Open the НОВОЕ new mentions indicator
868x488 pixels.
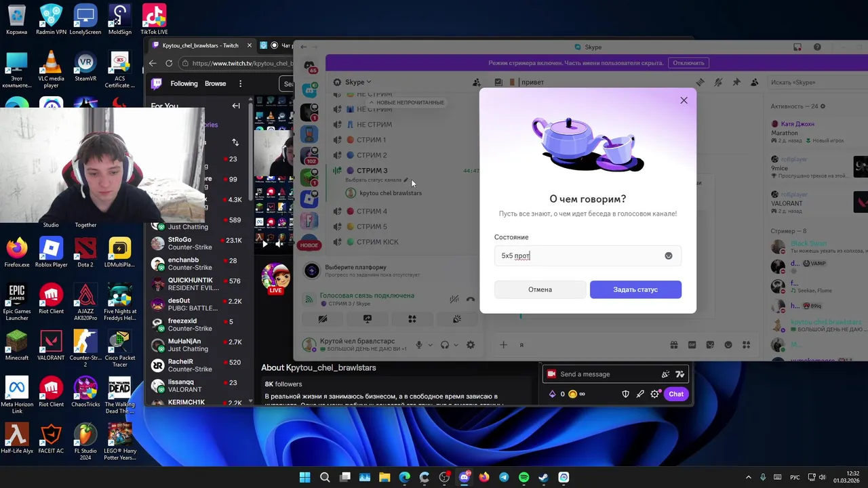click(x=309, y=245)
